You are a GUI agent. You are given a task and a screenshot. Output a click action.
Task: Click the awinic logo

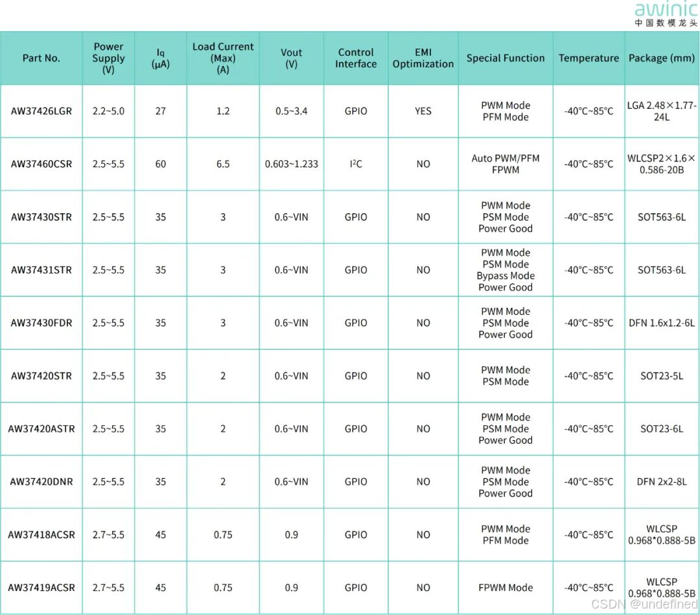pyautogui.click(x=666, y=14)
